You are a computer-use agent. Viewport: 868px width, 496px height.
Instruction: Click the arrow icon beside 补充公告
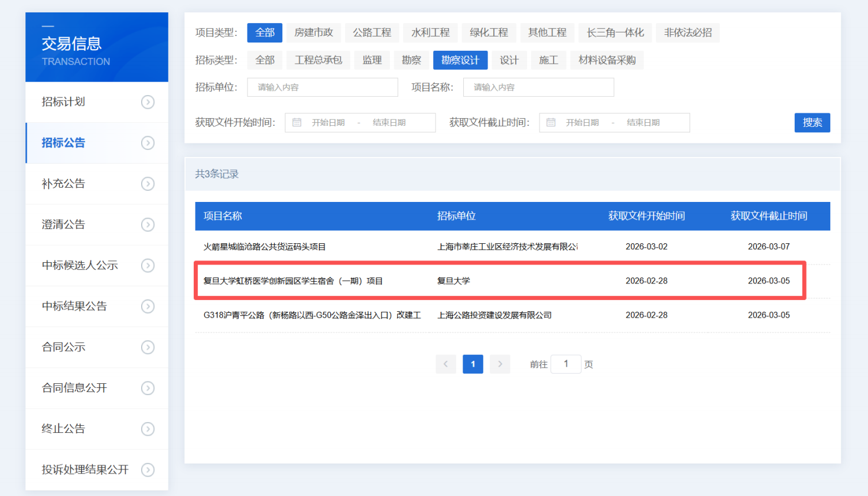tap(148, 184)
